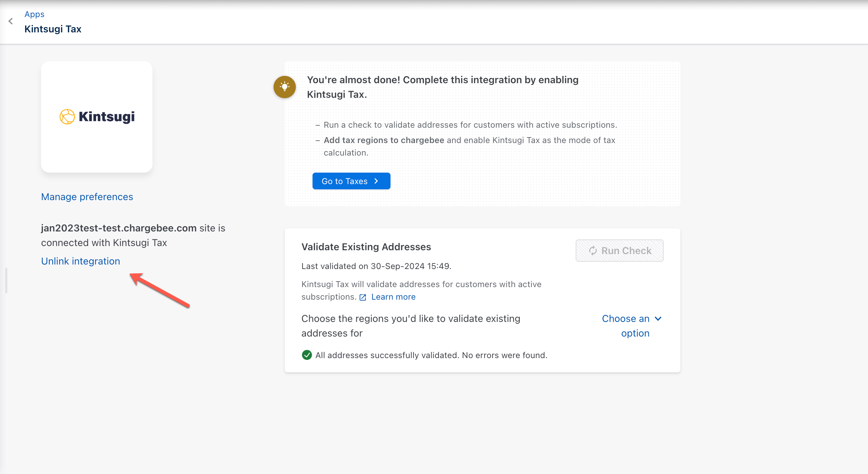Click the back arrow icon
Viewport: 868px width, 474px height.
(x=11, y=21)
